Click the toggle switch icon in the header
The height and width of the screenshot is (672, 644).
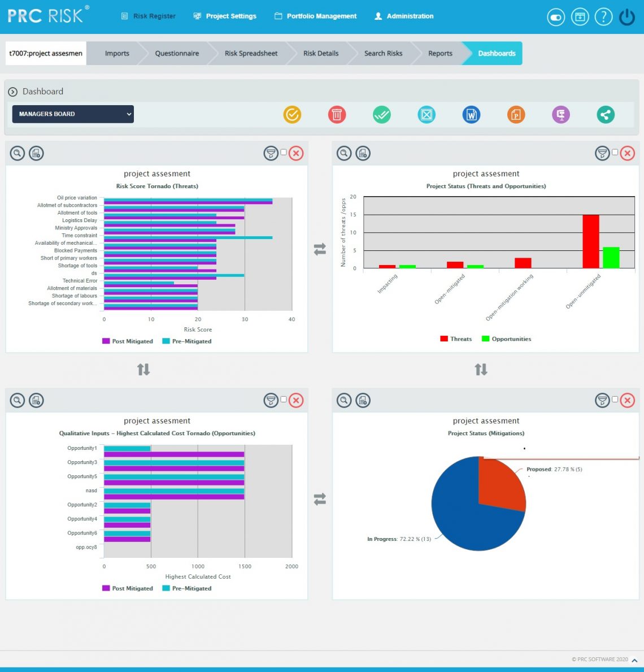click(555, 17)
